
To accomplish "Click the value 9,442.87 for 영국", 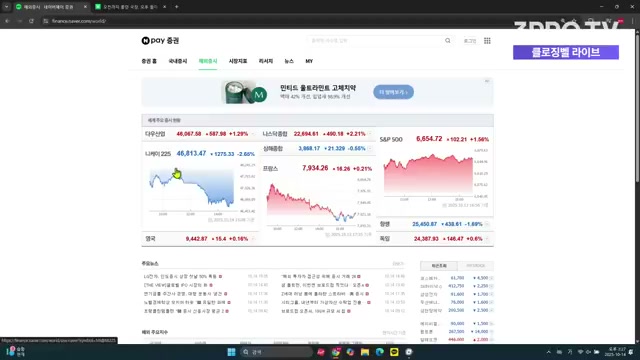I will (x=196, y=239).
